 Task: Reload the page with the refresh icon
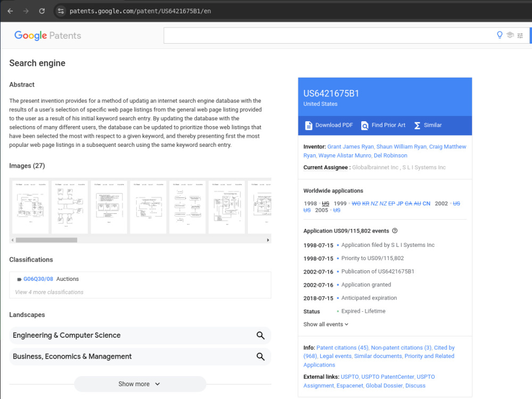[x=41, y=11]
